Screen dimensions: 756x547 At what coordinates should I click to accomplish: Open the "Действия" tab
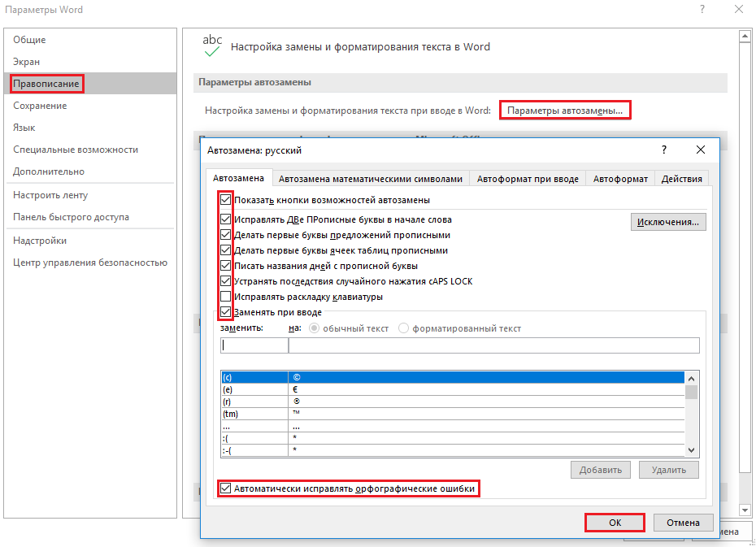pyautogui.click(x=681, y=179)
